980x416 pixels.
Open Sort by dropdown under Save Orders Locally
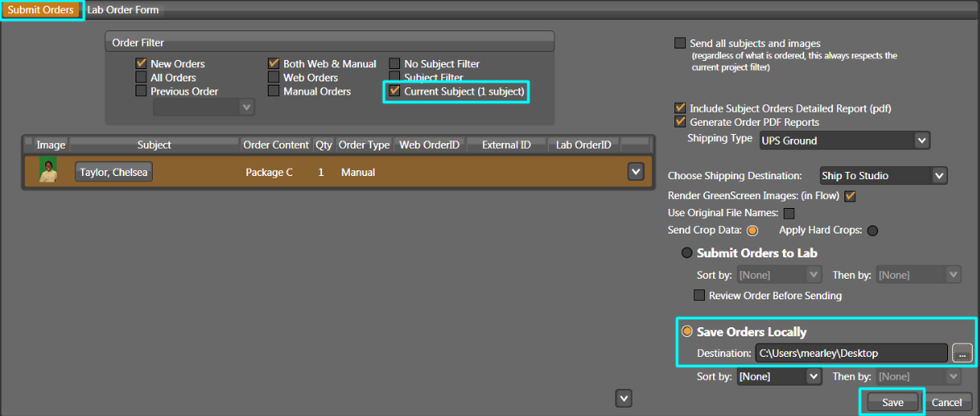[779, 376]
